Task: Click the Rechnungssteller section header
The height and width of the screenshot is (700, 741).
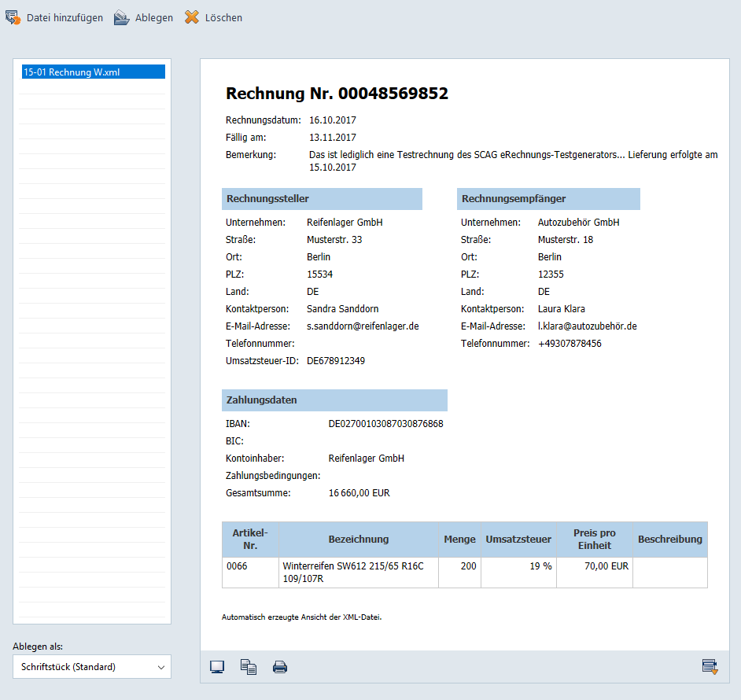Action: click(322, 199)
